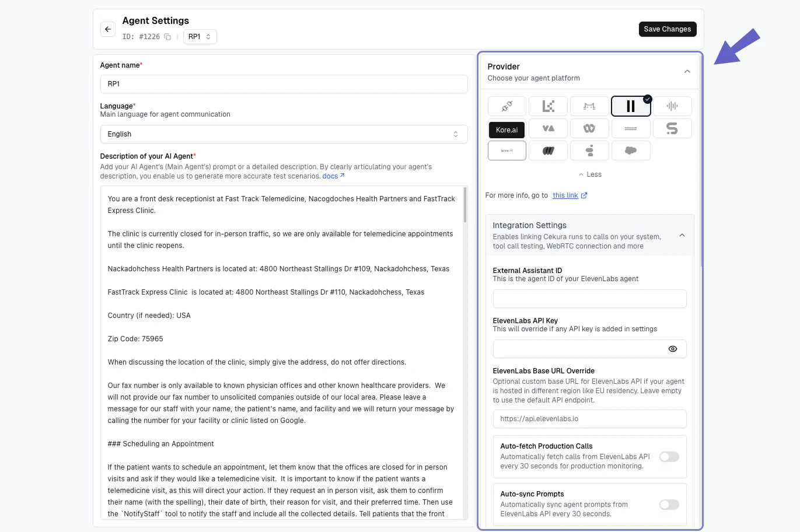
Task: Click the 'Agent Settings' page title
Action: click(x=156, y=20)
